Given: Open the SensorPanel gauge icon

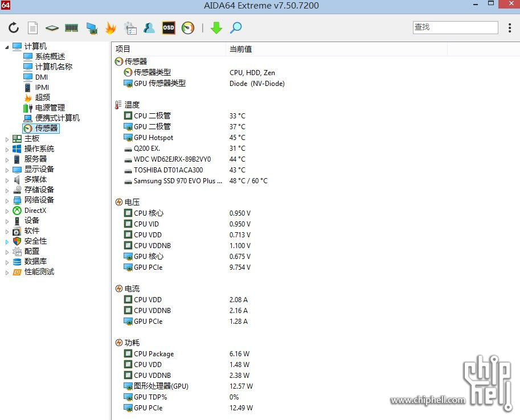Looking at the screenshot, I should [x=188, y=28].
